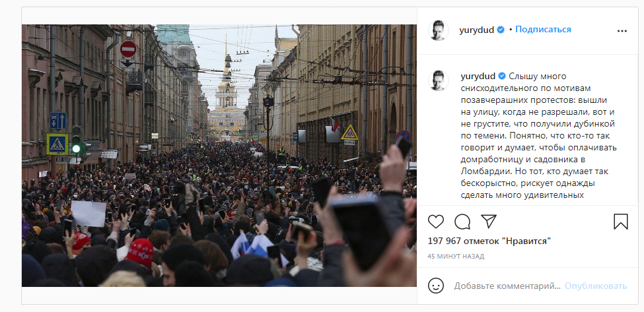Click Опубликовать to post comment
644x312 pixels.
(596, 286)
